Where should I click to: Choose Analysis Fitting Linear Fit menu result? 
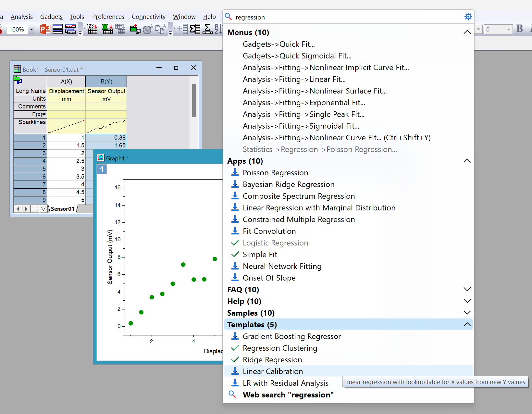click(x=294, y=79)
